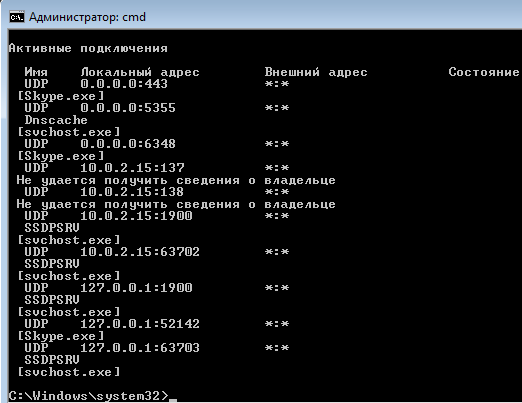Click the address 127.0.0.1:63703
This screenshot has width=522, height=403.
pos(140,348)
